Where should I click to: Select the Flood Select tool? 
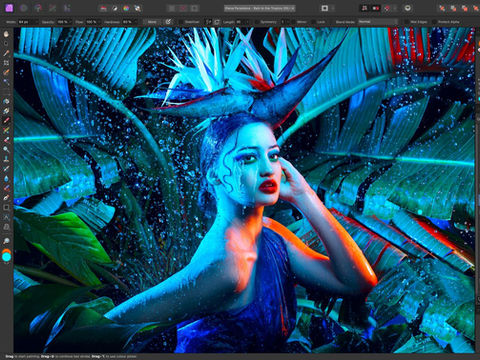click(6, 82)
